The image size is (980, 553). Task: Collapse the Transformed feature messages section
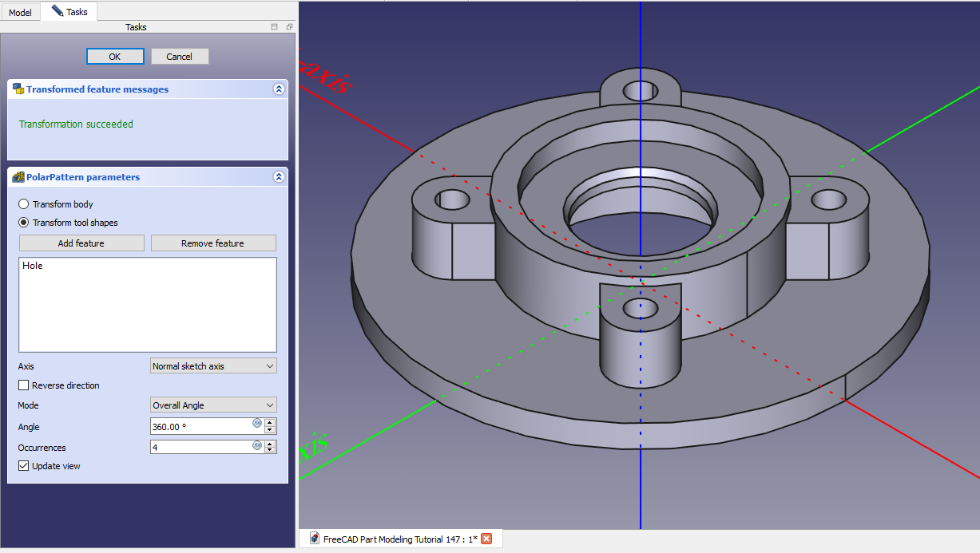(x=279, y=89)
